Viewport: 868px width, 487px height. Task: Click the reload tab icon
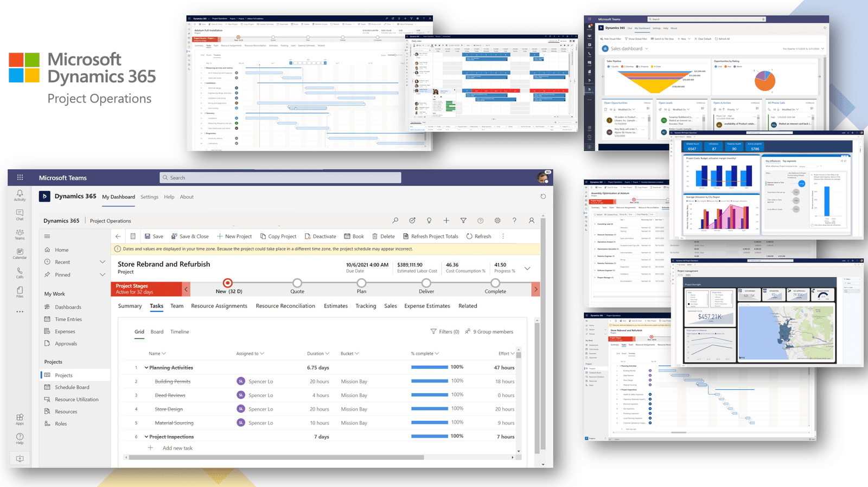coord(543,196)
